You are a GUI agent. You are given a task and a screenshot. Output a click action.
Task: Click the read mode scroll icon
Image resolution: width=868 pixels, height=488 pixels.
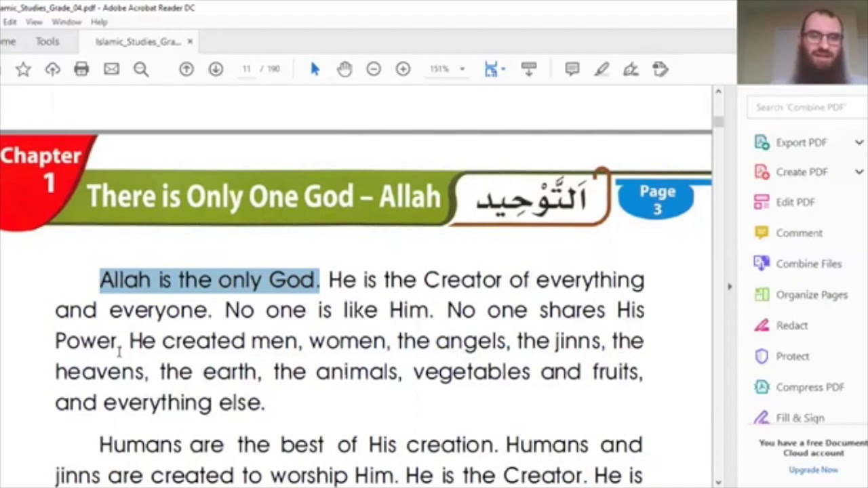pos(529,69)
